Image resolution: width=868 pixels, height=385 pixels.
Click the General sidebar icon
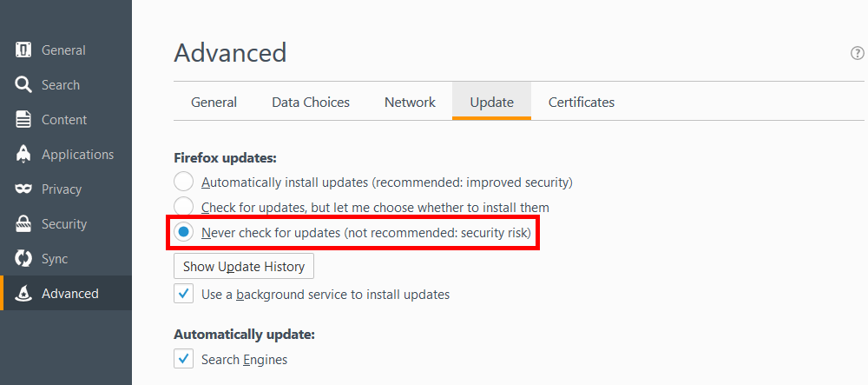(x=24, y=50)
